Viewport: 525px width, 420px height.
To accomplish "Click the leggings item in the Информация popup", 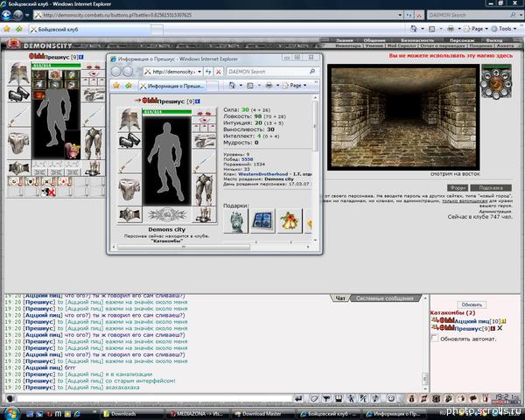I will [x=204, y=190].
